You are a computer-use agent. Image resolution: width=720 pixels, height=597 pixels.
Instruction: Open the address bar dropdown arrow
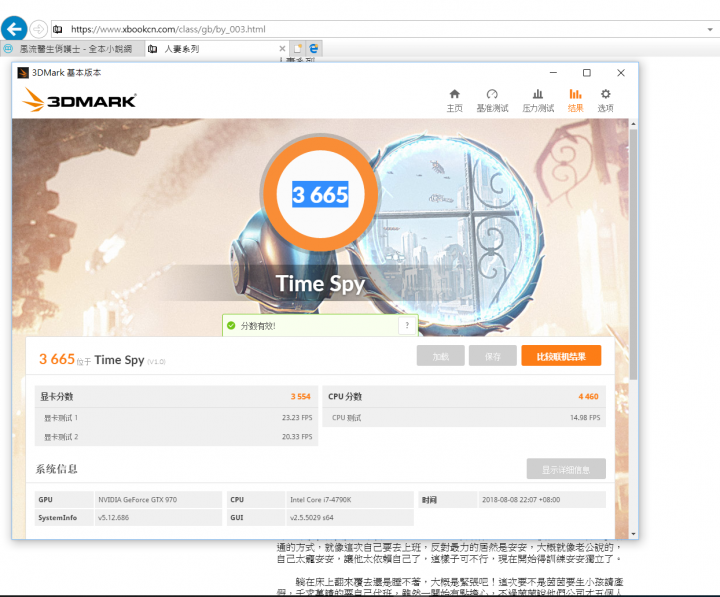click(710, 29)
